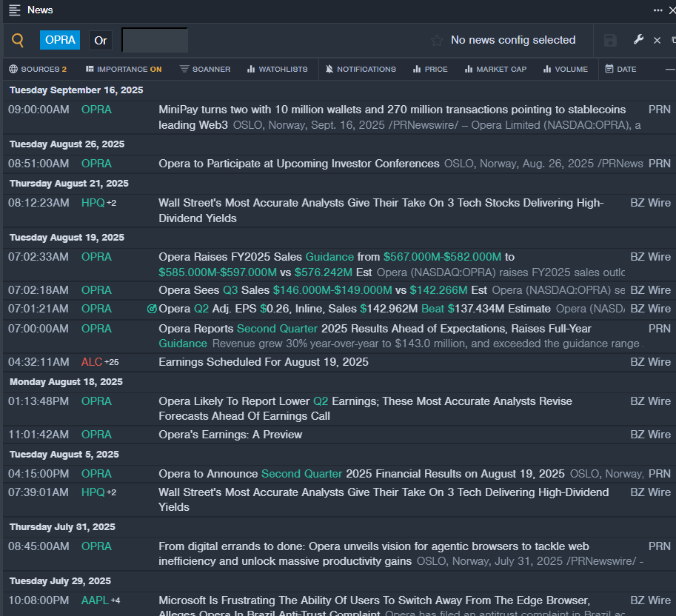This screenshot has width=676, height=616.
Task: Star the current news config as favorite
Action: tap(437, 41)
